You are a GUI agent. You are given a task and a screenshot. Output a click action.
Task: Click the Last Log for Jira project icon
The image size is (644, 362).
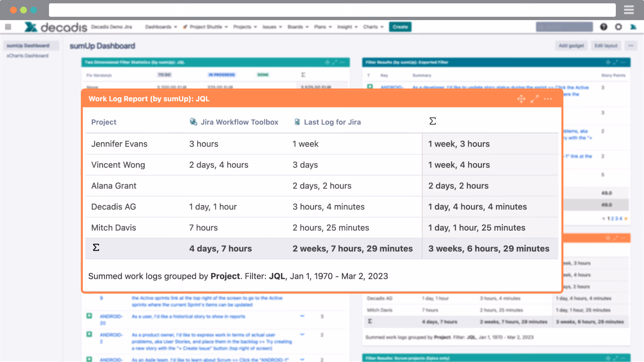click(297, 122)
